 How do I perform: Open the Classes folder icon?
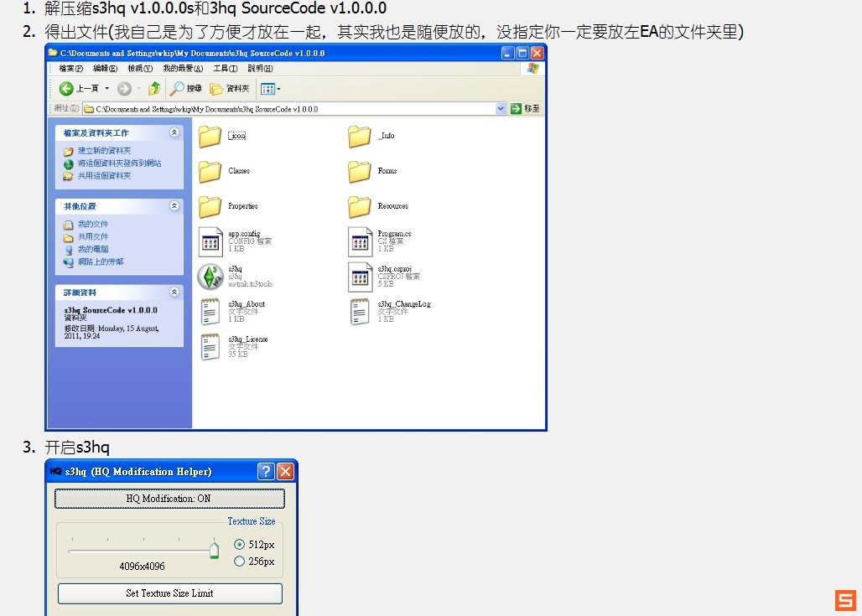point(210,171)
